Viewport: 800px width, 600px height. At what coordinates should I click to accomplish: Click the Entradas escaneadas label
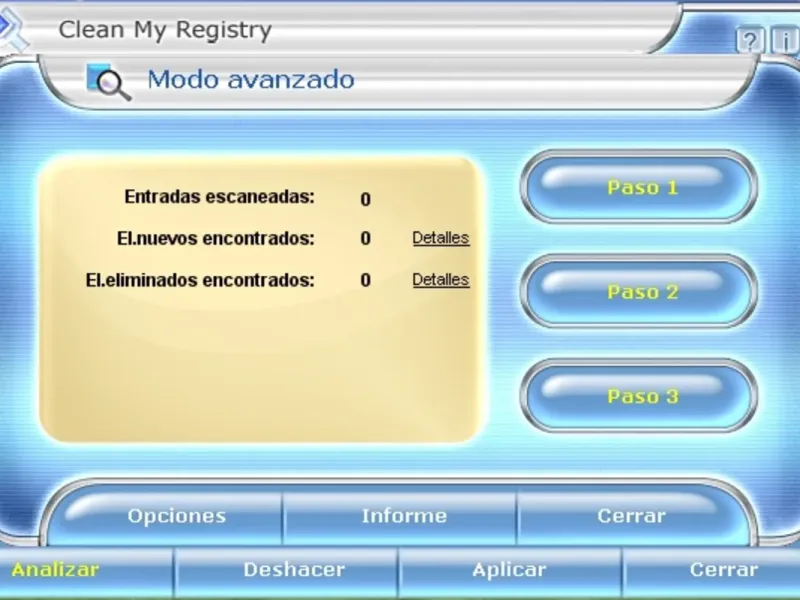point(219,196)
